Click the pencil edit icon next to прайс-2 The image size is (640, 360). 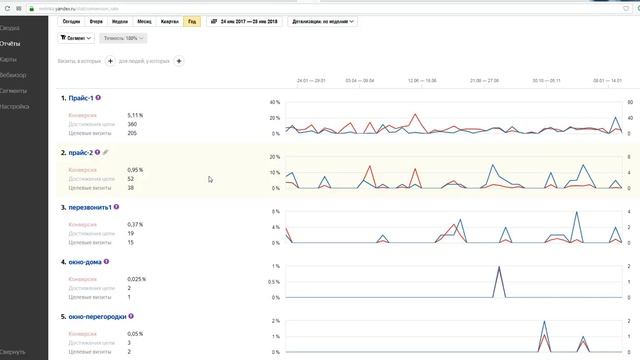coord(105,152)
